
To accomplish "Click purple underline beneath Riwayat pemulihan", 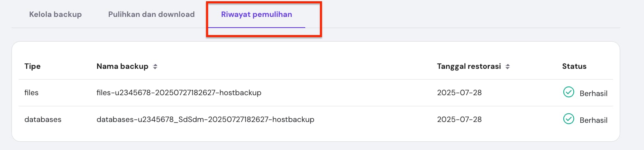I will (257, 27).
